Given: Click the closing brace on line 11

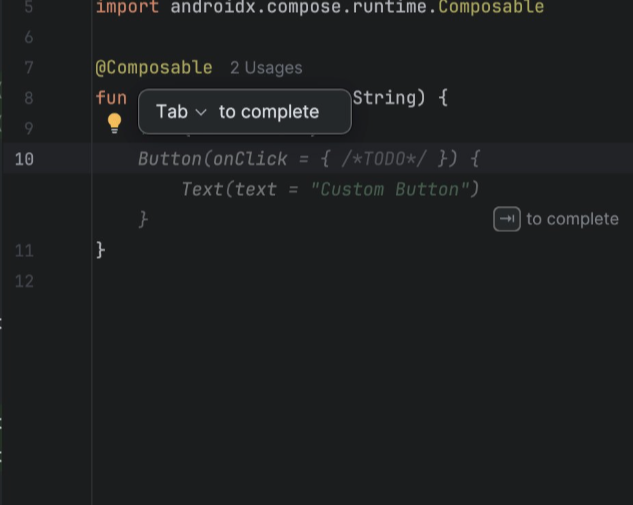Looking at the screenshot, I should [x=100, y=250].
